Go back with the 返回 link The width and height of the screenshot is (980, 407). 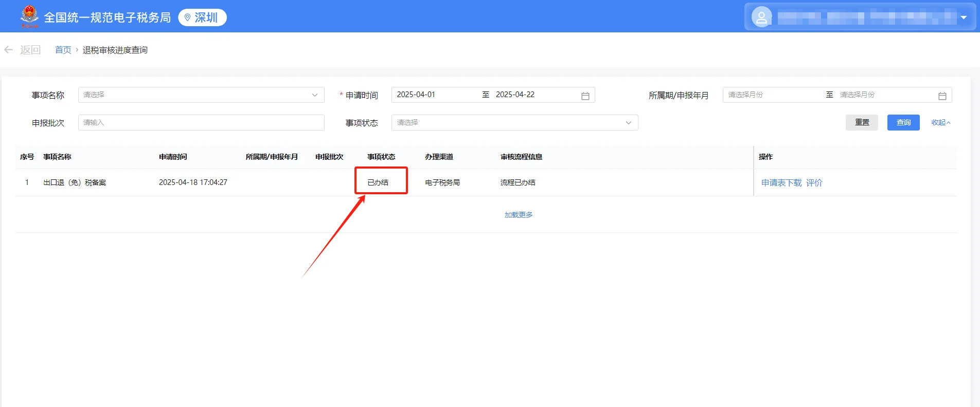click(30, 50)
